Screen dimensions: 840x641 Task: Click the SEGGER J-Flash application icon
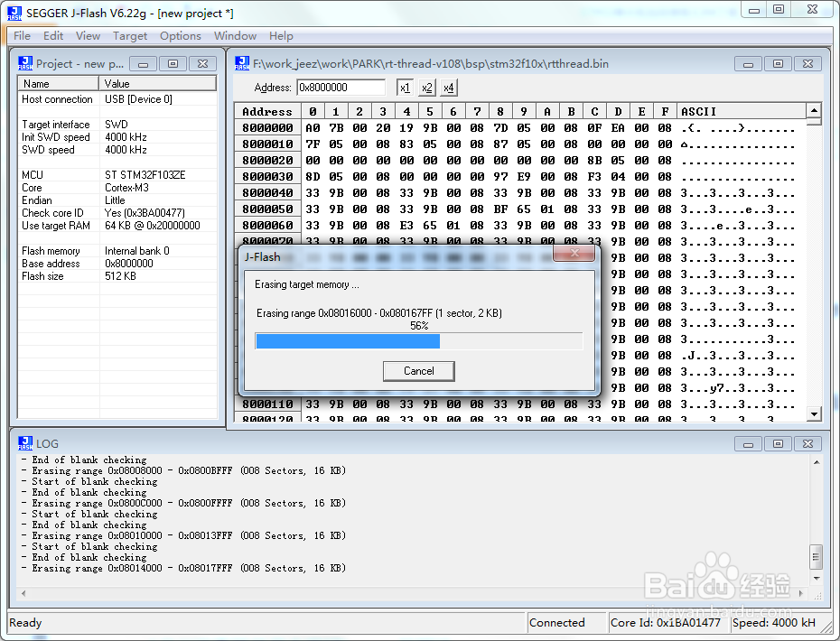pyautogui.click(x=14, y=14)
